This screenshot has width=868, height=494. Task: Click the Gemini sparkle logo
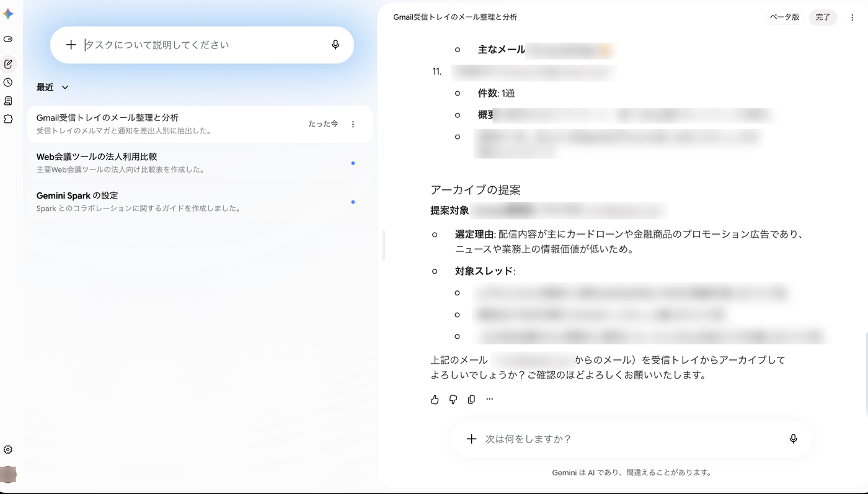tap(8, 14)
